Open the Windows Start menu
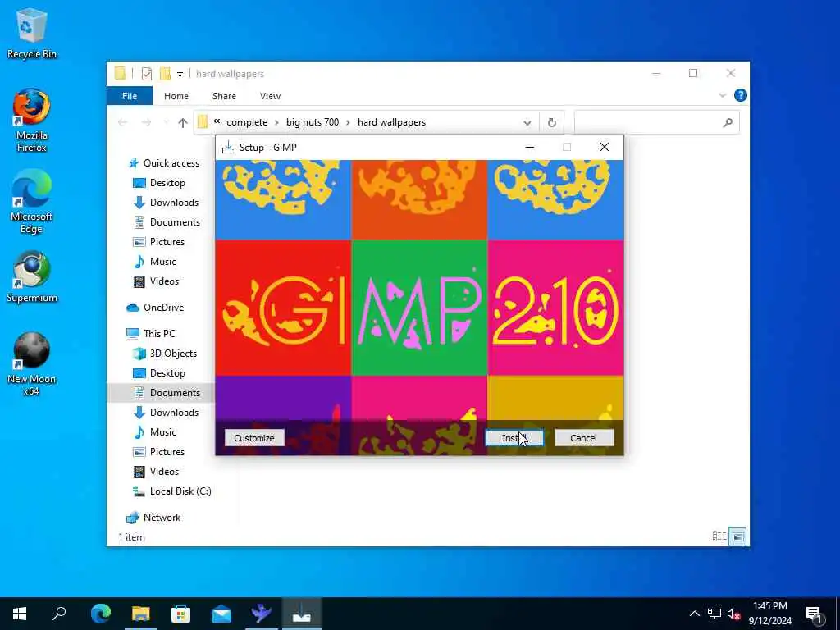840x630 pixels. tap(20, 614)
